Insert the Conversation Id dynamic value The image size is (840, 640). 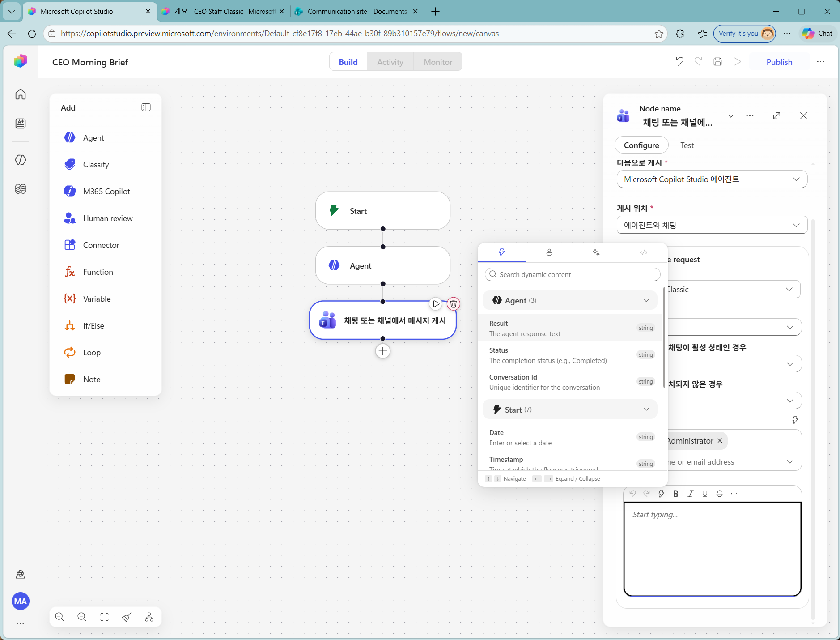(x=570, y=382)
